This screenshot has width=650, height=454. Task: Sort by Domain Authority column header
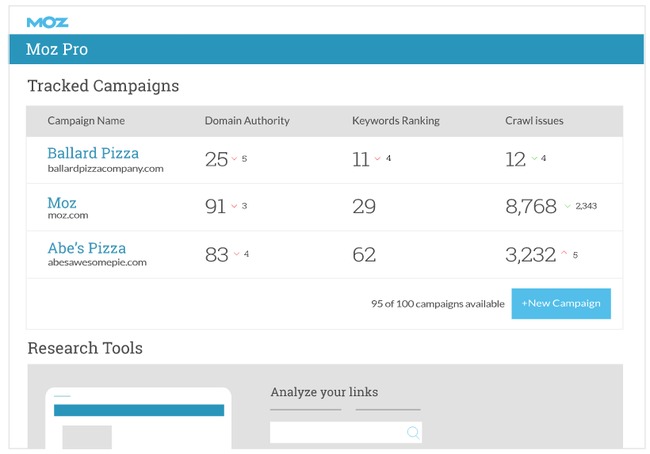247,121
